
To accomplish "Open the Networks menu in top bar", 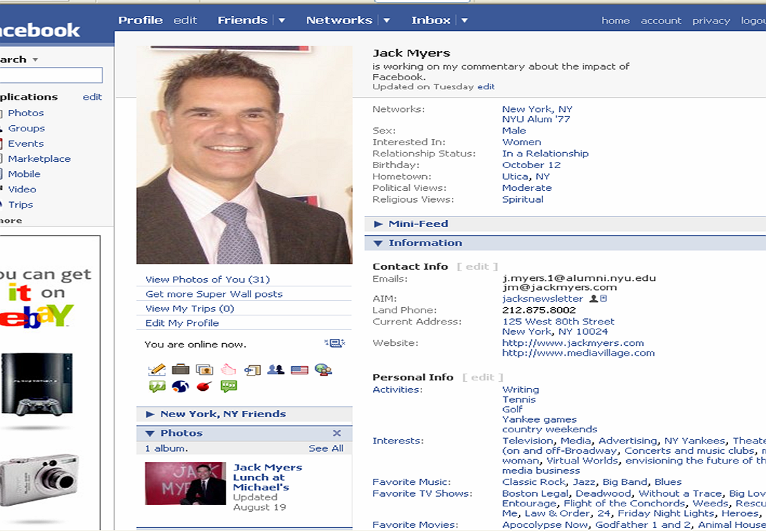I will pyautogui.click(x=339, y=20).
